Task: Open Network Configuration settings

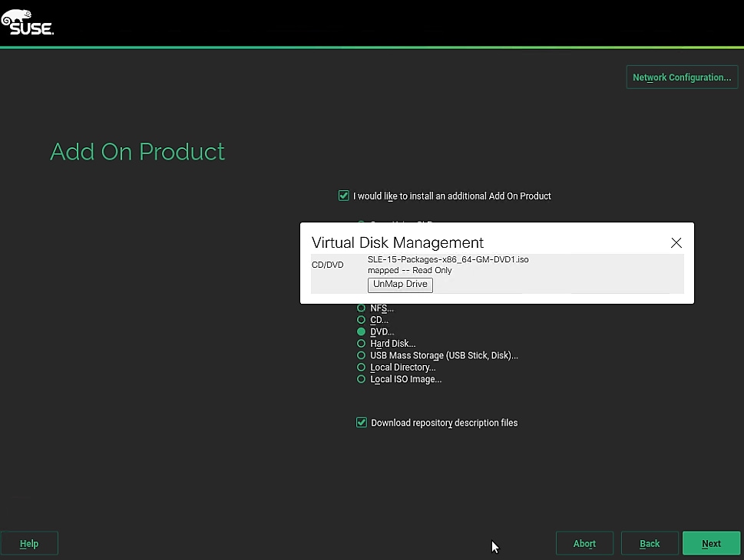Action: point(682,77)
